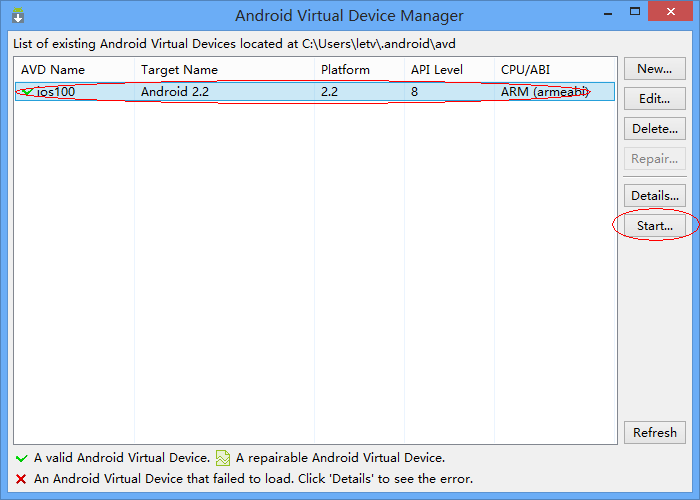Image resolution: width=700 pixels, height=500 pixels.
Task: Click the Delete... button
Action: tap(654, 129)
